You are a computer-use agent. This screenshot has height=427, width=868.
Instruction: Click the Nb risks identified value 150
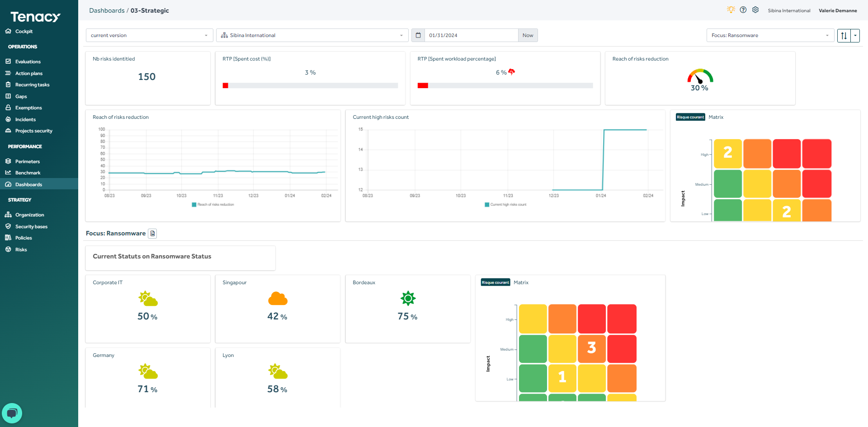click(147, 77)
